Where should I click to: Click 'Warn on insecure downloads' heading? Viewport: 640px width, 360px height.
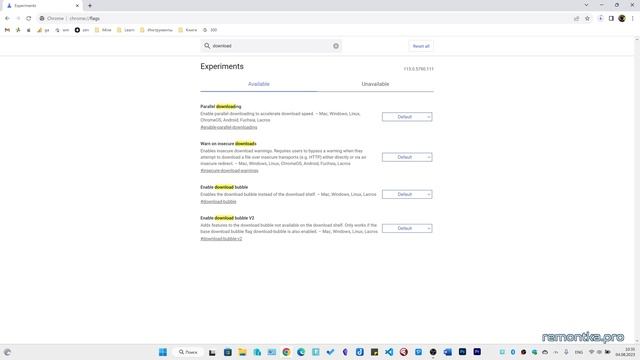tap(228, 144)
